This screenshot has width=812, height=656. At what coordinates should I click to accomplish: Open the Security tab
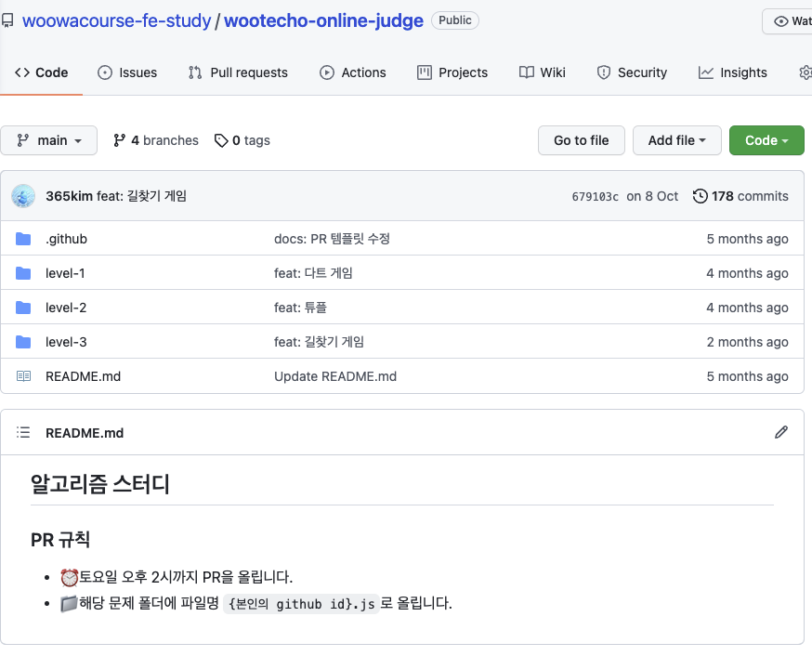click(x=632, y=72)
